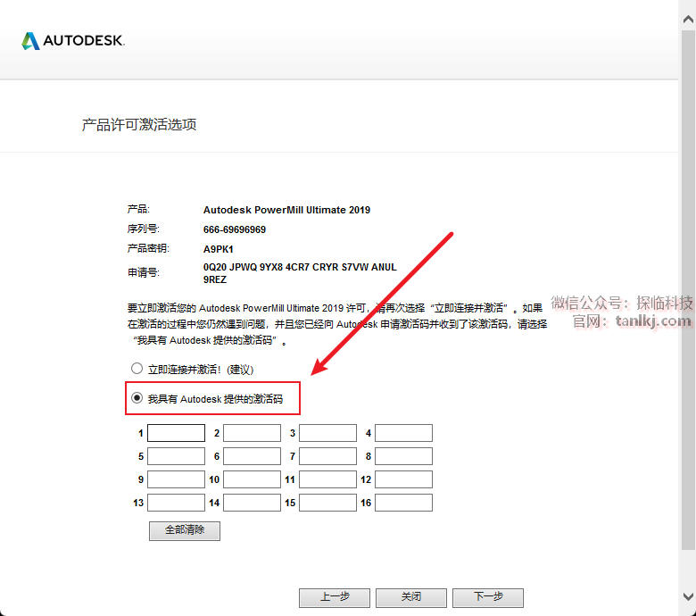Click the 产品密钥 label

click(148, 248)
